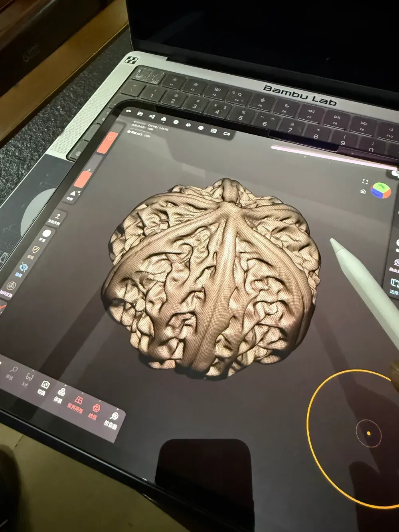This screenshot has width=399, height=532.
Task: Open the shading sphere icon right of the sun
Action: pyautogui.click(x=201, y=128)
